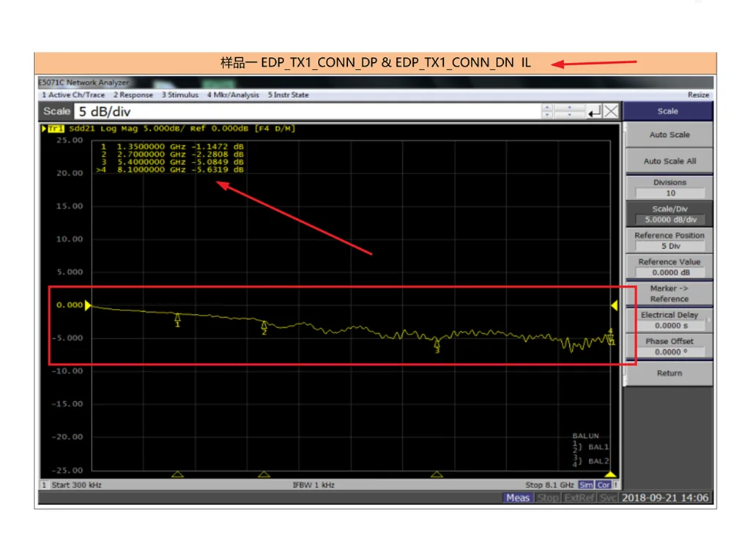Click the Electrical Delay softkey
This screenshot has height=560, width=750.
tap(669, 320)
